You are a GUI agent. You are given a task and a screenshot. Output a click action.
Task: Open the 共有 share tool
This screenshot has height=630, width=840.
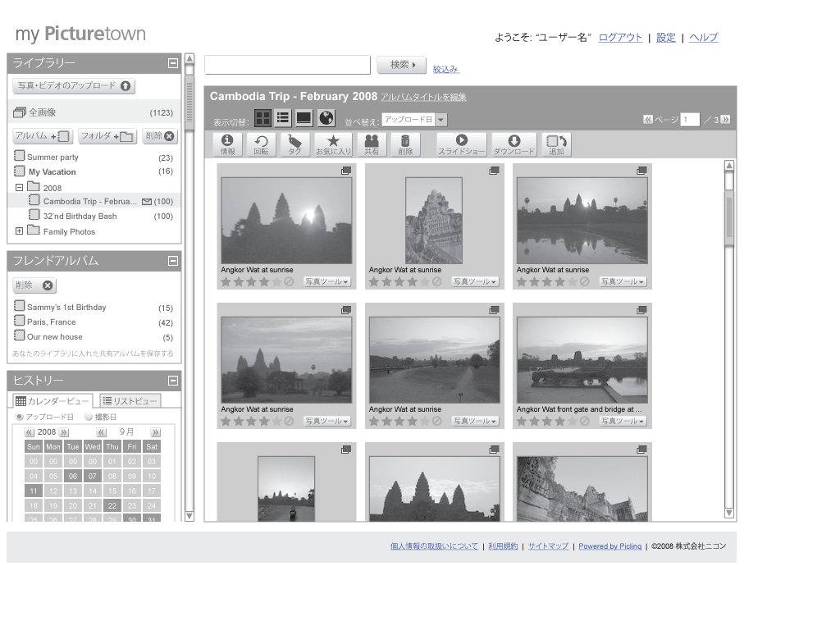pyautogui.click(x=372, y=144)
